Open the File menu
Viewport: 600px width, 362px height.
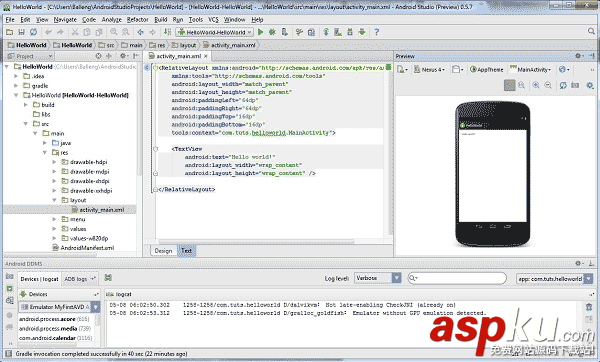click(10, 20)
